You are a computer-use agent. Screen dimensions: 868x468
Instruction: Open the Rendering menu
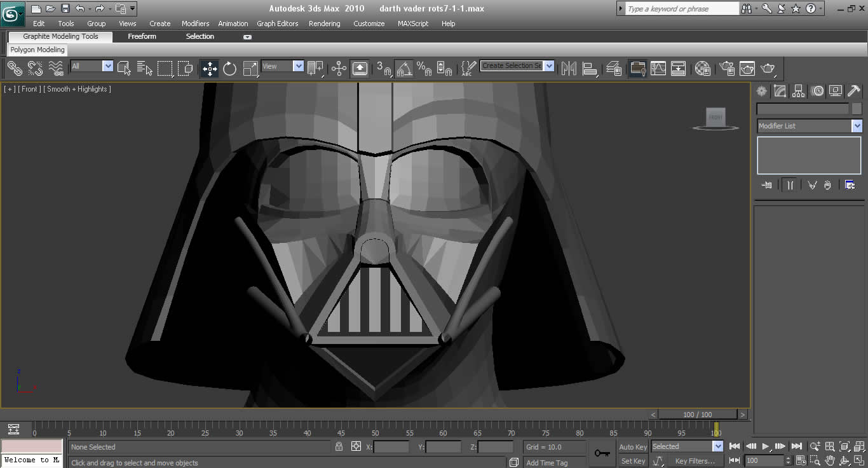[324, 24]
